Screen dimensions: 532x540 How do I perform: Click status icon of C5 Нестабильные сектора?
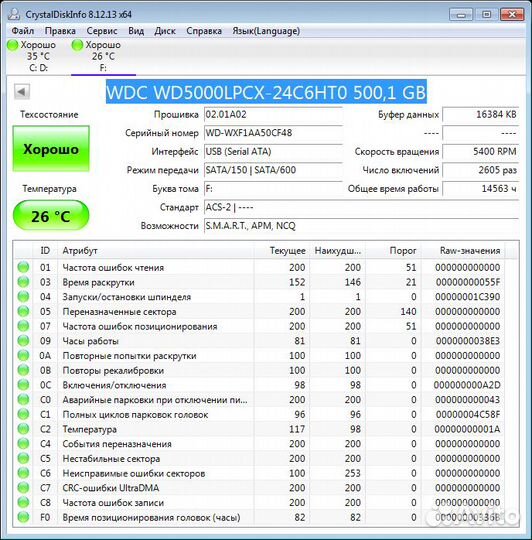23,458
